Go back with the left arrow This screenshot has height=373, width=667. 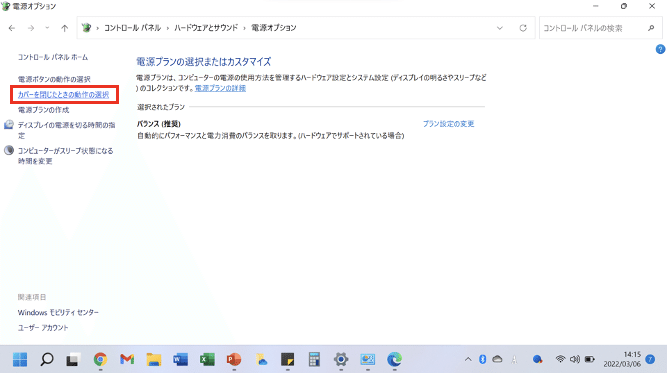(12, 28)
